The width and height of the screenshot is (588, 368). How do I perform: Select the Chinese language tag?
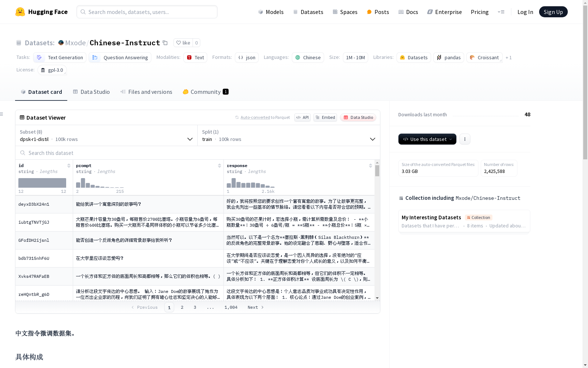pyautogui.click(x=308, y=57)
